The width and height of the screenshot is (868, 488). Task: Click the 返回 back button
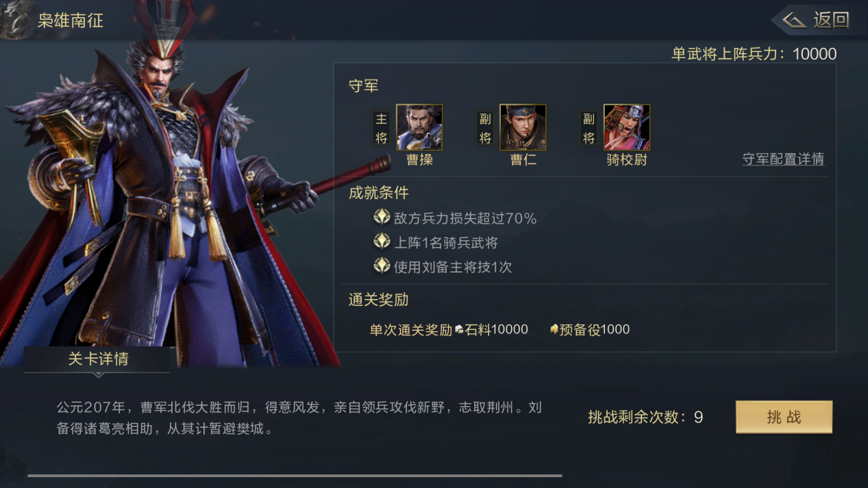coord(817,20)
